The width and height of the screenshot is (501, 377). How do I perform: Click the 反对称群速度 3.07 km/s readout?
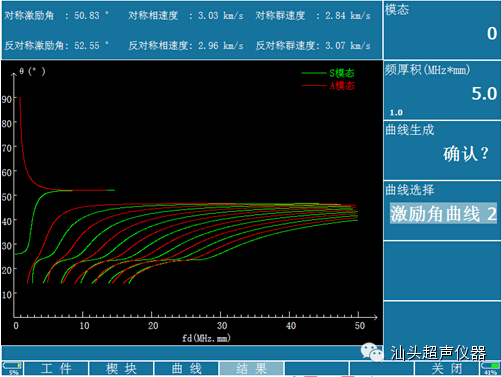tap(313, 45)
